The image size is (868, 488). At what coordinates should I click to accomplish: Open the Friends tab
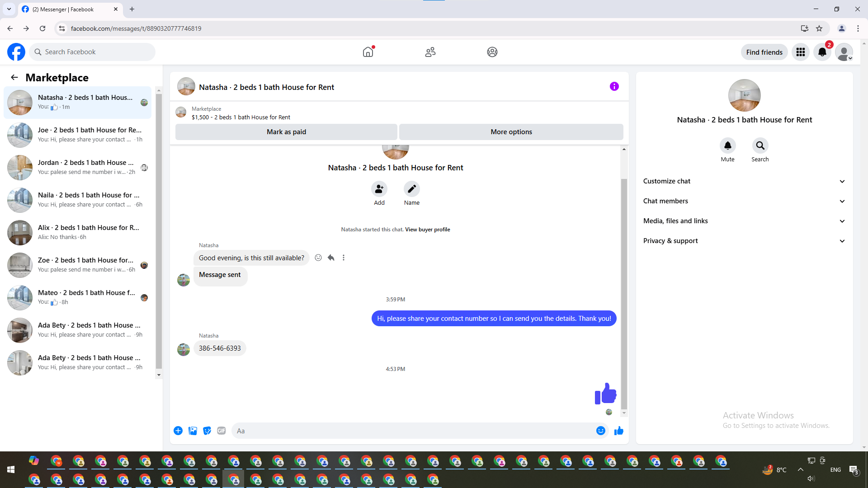point(430,52)
